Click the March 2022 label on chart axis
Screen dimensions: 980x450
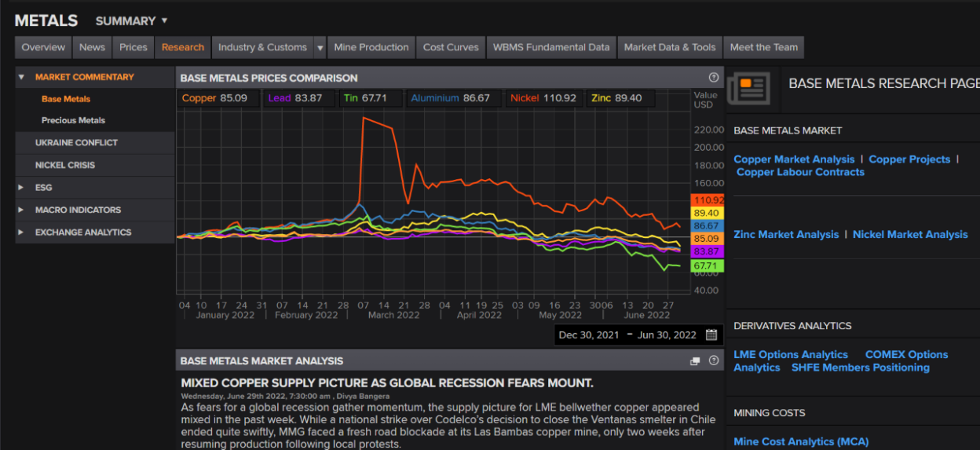click(393, 315)
